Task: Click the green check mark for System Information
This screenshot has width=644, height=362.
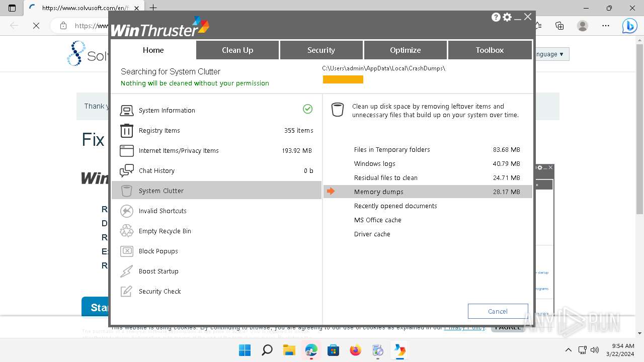Action: (308, 109)
